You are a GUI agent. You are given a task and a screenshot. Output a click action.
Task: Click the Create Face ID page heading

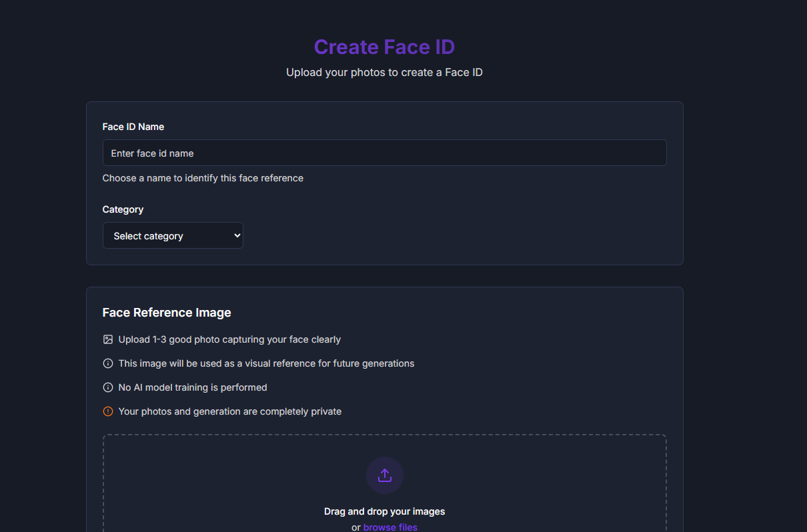click(384, 47)
